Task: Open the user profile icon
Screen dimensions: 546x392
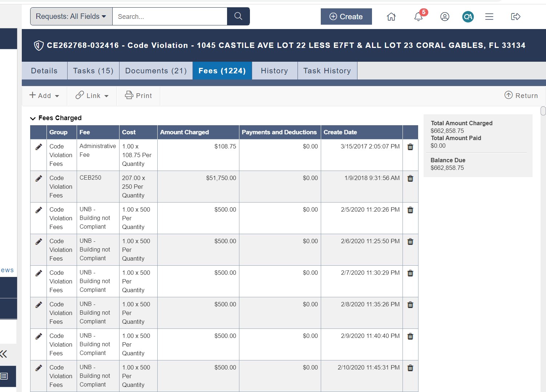Action: (x=445, y=17)
